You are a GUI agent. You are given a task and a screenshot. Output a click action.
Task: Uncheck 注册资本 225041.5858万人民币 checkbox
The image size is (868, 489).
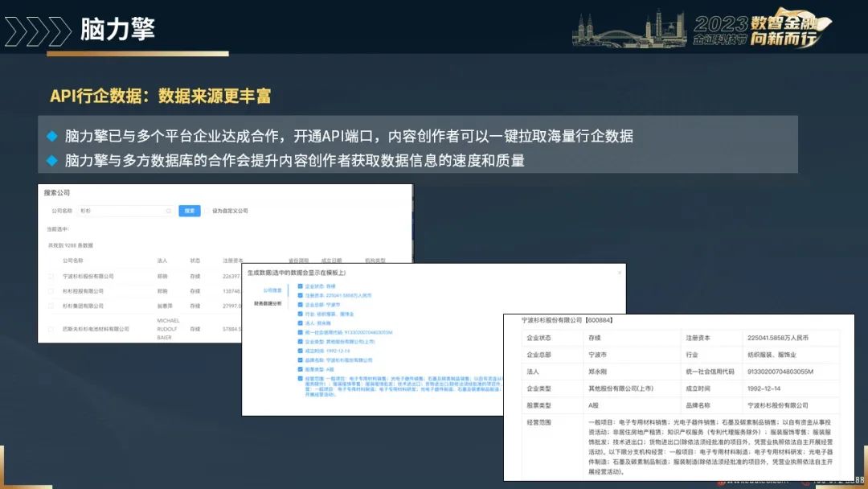[300, 296]
